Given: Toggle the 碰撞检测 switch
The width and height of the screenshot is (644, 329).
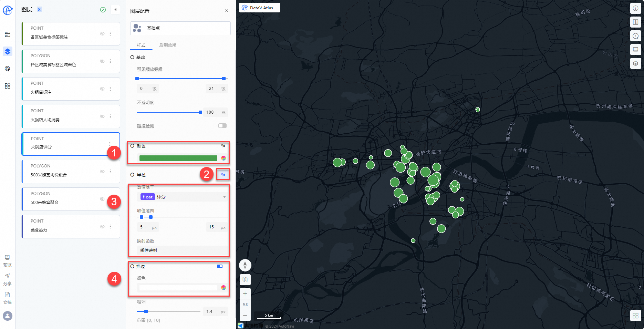Looking at the screenshot, I should tap(222, 126).
